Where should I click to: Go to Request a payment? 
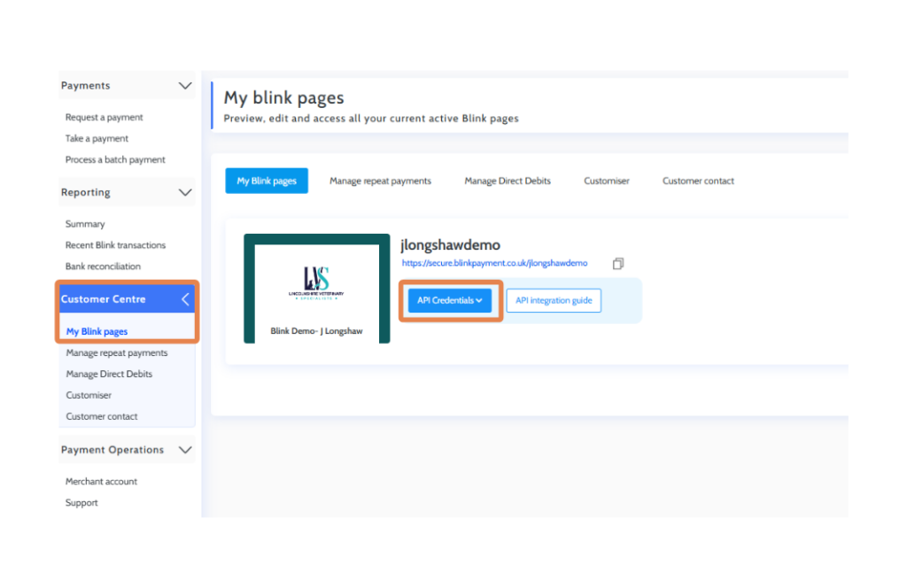click(x=105, y=118)
